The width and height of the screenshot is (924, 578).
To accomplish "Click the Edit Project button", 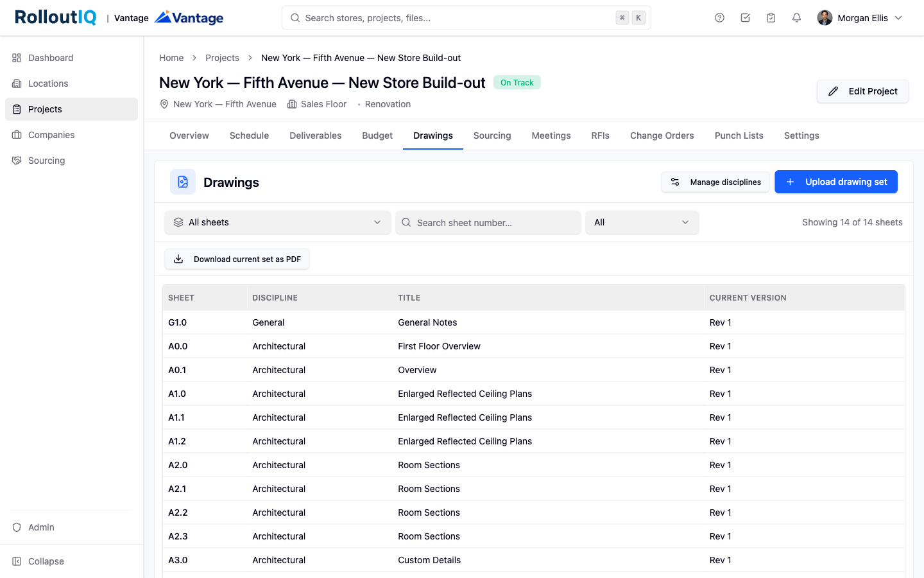I will tap(862, 91).
